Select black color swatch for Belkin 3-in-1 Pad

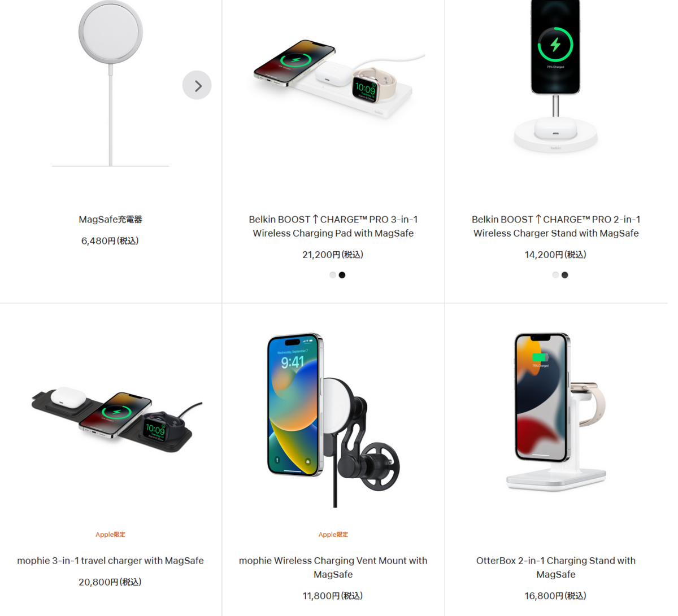[342, 275]
